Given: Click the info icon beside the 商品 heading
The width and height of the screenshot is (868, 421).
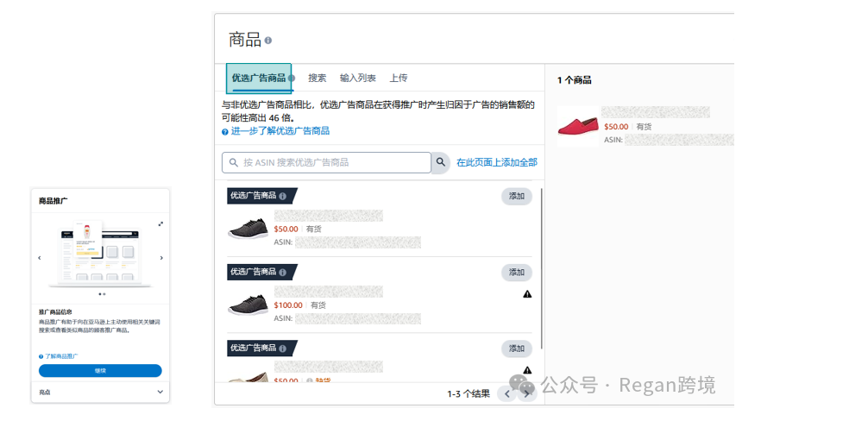Looking at the screenshot, I should (x=268, y=41).
